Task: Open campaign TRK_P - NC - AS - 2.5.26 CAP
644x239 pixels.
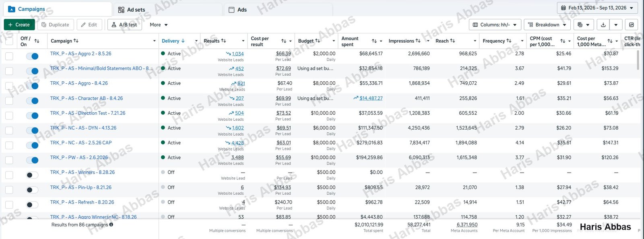Action: (81, 142)
